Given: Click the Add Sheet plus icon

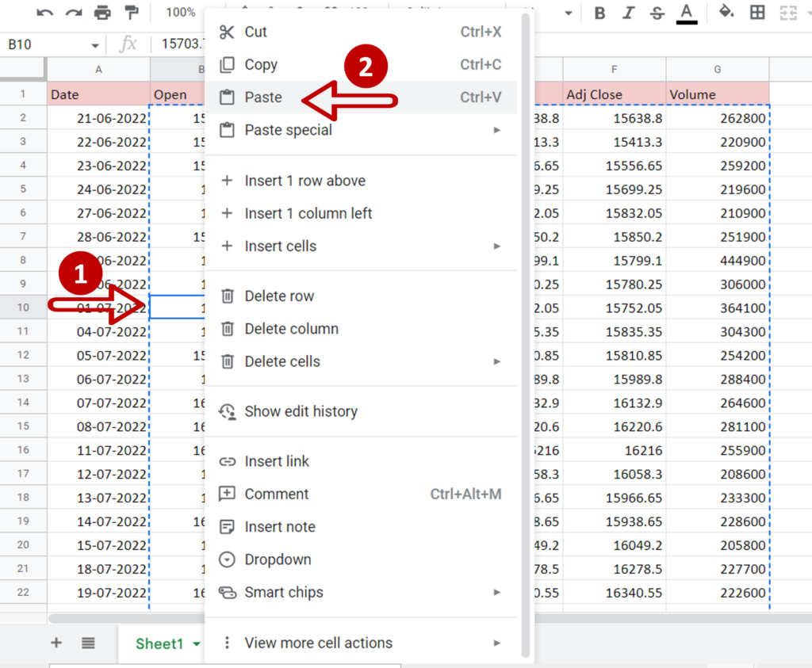Looking at the screenshot, I should (x=56, y=643).
